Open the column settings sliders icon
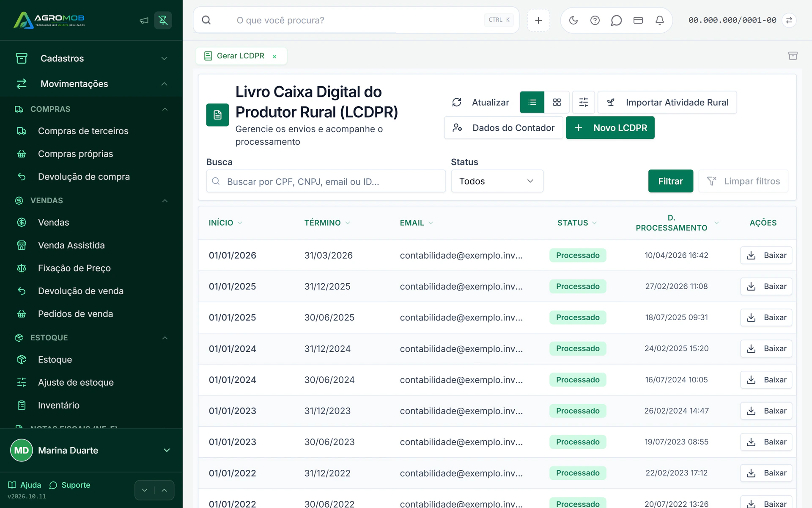 (584, 102)
